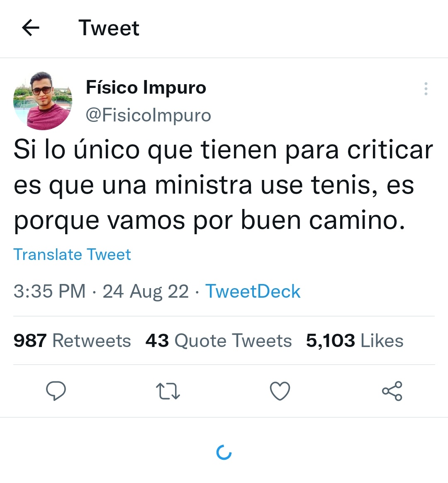View the 987 Retweets list

coord(72,341)
